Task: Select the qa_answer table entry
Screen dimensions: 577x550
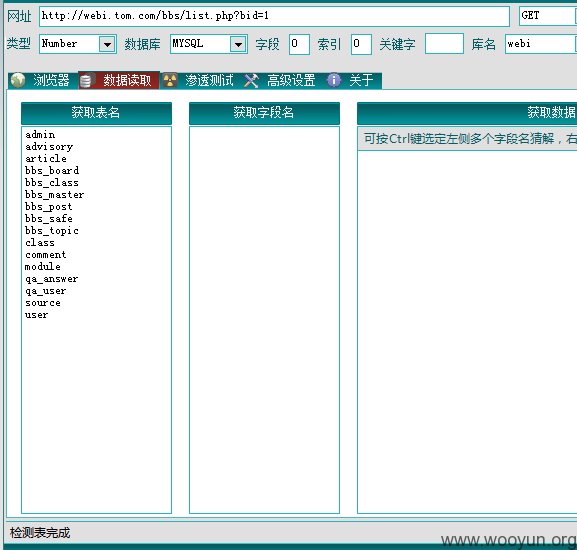Action: (52, 279)
